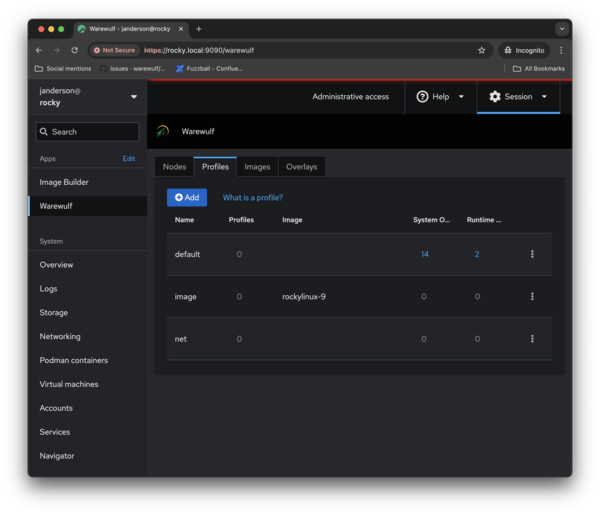Click the Runtime column header

tap(484, 220)
